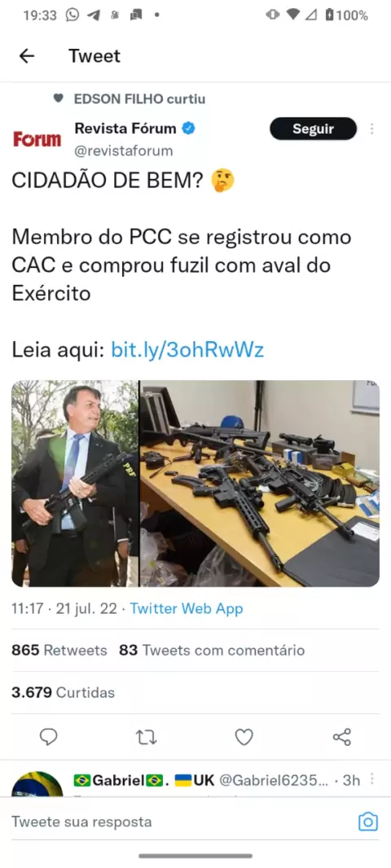The image size is (391, 868).
Task: Open Revista Fórum tweet options menu
Action: pos(371,129)
